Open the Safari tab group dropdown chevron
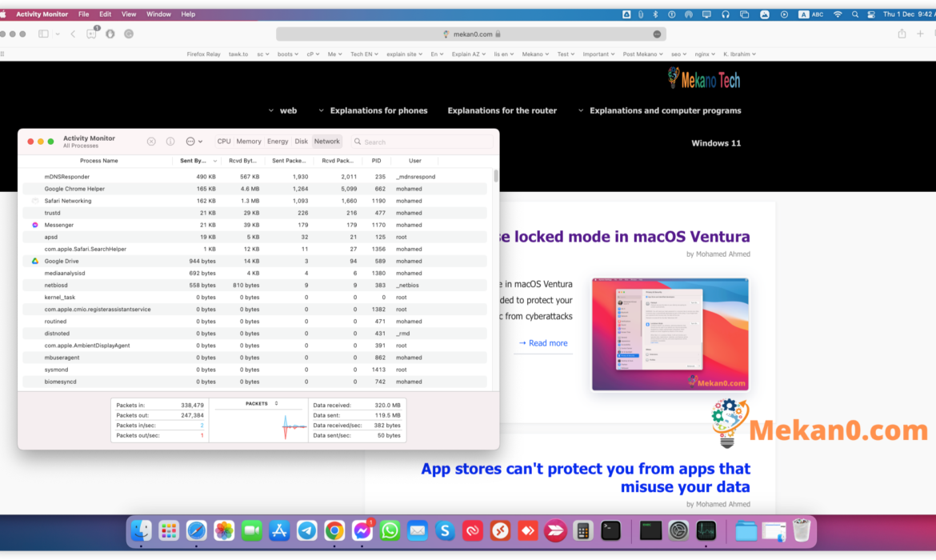Viewport: 936px width, 560px height. click(x=58, y=34)
